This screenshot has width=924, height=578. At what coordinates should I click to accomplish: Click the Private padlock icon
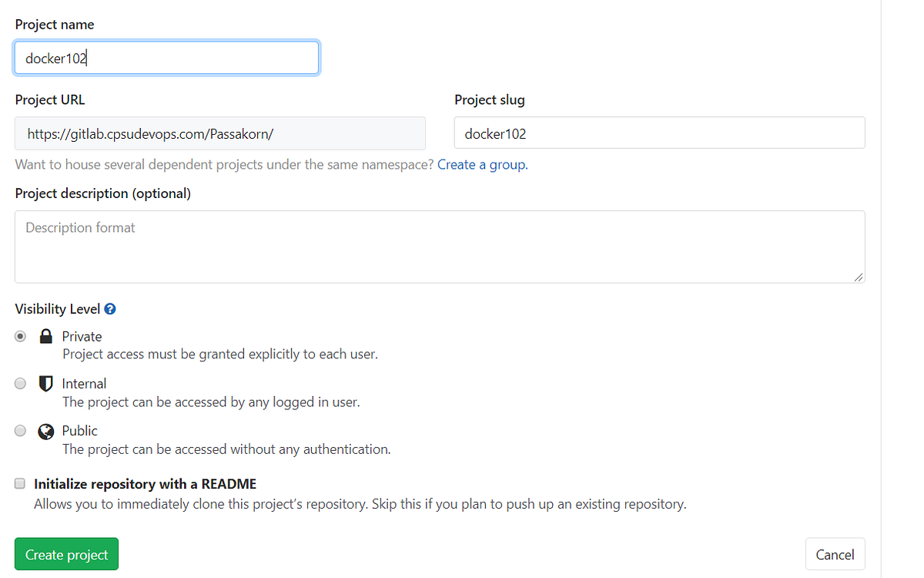[45, 336]
